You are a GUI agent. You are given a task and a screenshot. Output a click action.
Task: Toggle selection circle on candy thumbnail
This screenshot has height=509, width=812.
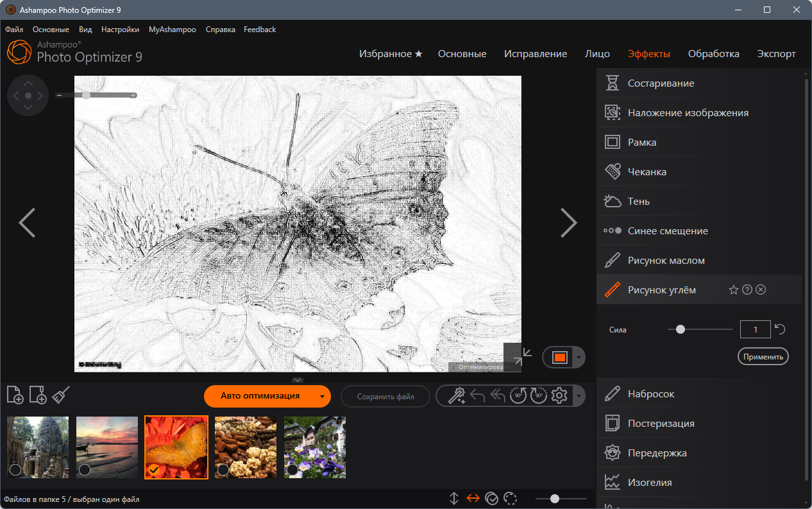tap(223, 470)
